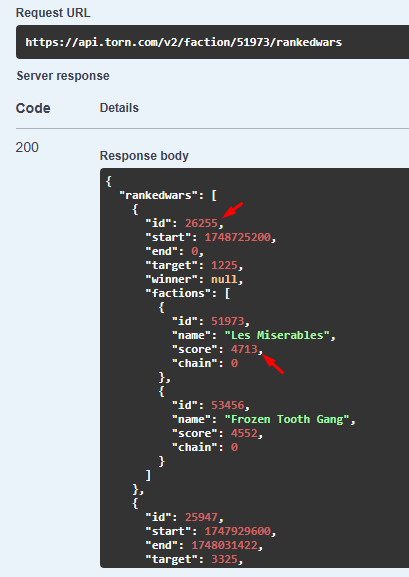
Task: Select the Request URL heading
Action: point(53,13)
